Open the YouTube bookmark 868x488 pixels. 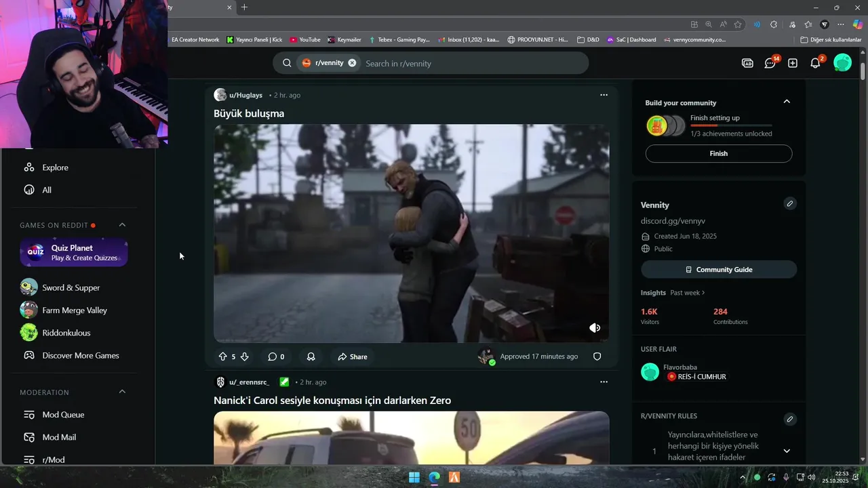[x=304, y=40]
